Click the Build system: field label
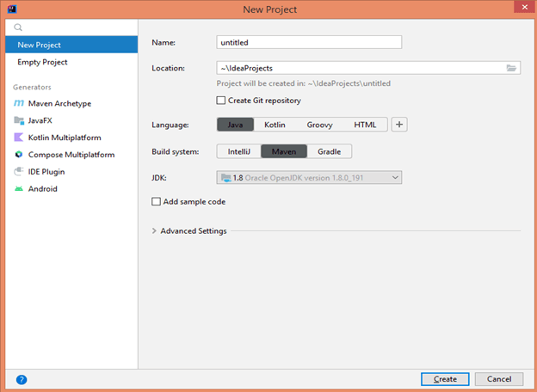537x392 pixels. (x=176, y=151)
